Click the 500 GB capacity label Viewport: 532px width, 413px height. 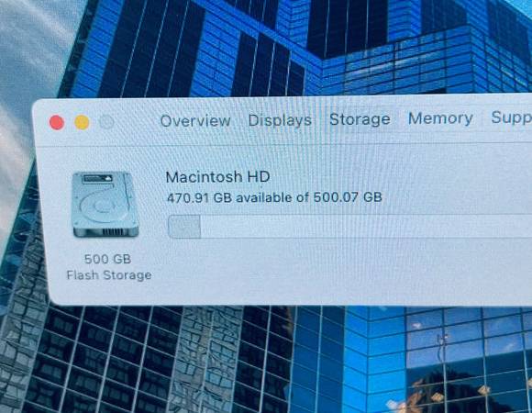(107, 259)
